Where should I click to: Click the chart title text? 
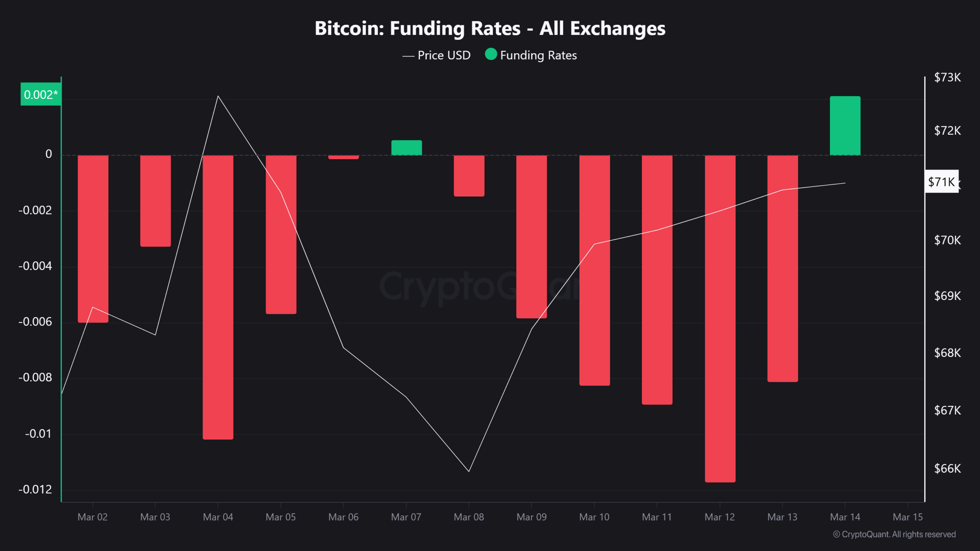490,28
